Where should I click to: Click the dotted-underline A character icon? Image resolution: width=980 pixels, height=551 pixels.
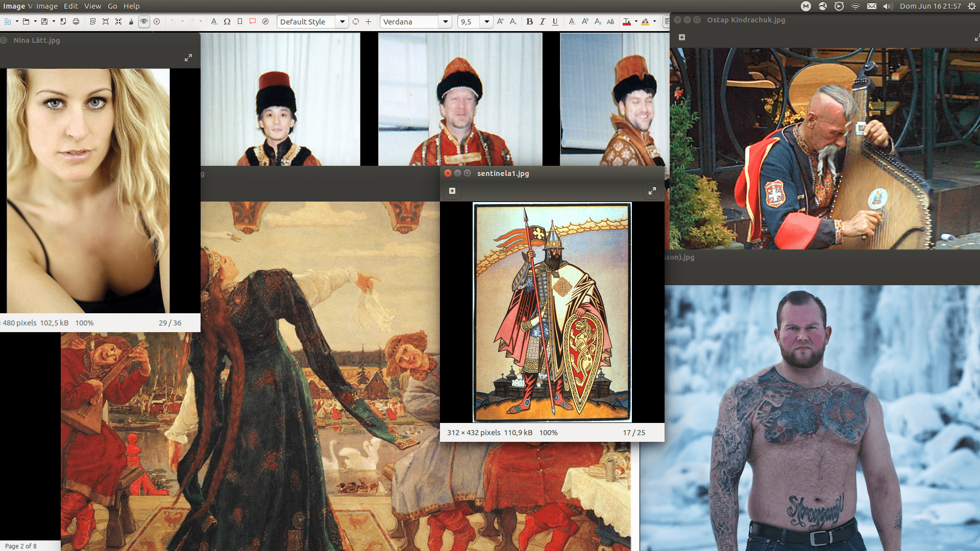coord(572,22)
